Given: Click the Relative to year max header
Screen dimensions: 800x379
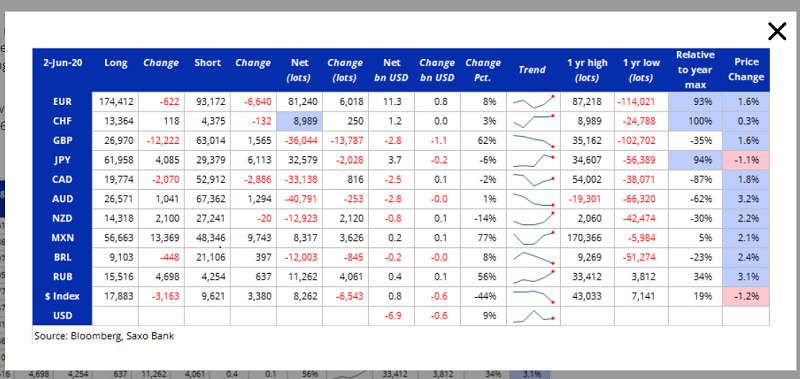Looking at the screenshot, I should pyautogui.click(x=695, y=70).
